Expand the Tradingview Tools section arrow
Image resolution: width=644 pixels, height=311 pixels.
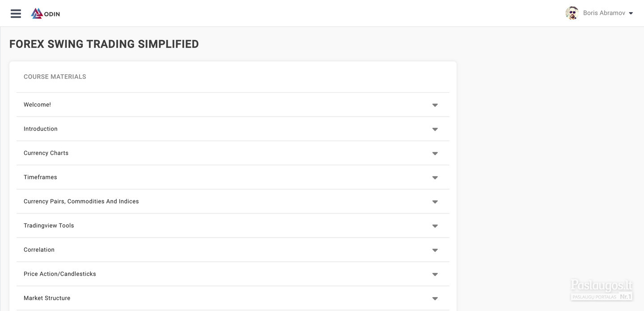pos(435,226)
